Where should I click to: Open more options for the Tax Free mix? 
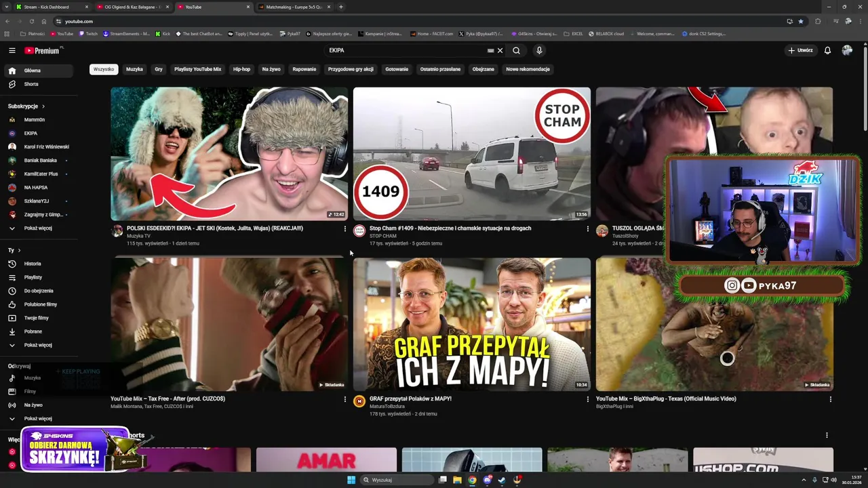[345, 399]
